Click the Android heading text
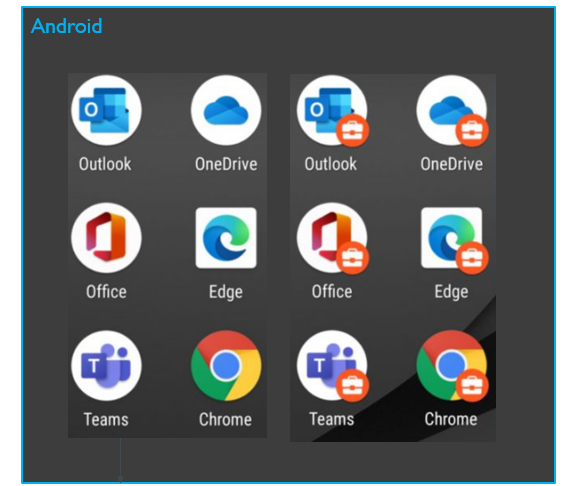Image resolution: width=572 pixels, height=486 pixels. pyautogui.click(x=66, y=26)
